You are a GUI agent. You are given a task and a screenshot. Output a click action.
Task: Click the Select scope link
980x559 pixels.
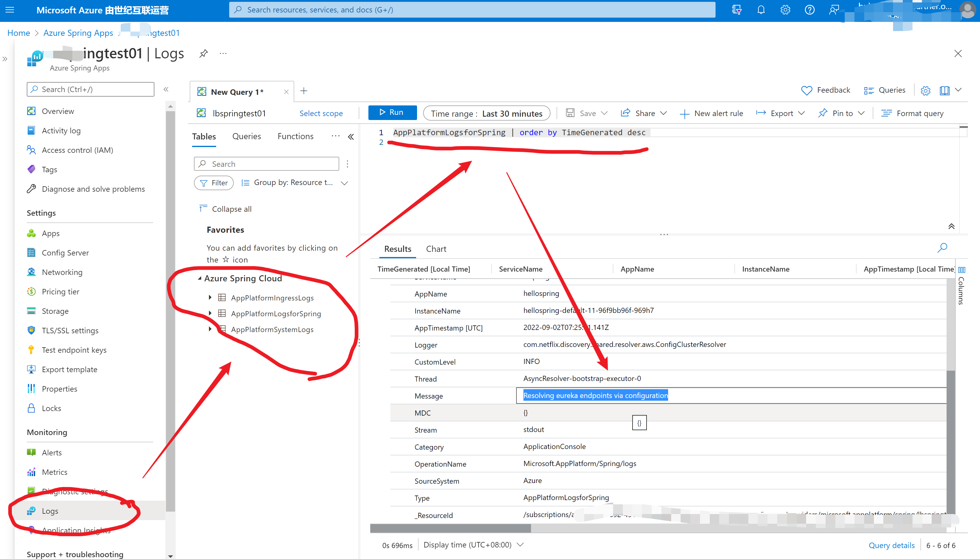(x=321, y=114)
